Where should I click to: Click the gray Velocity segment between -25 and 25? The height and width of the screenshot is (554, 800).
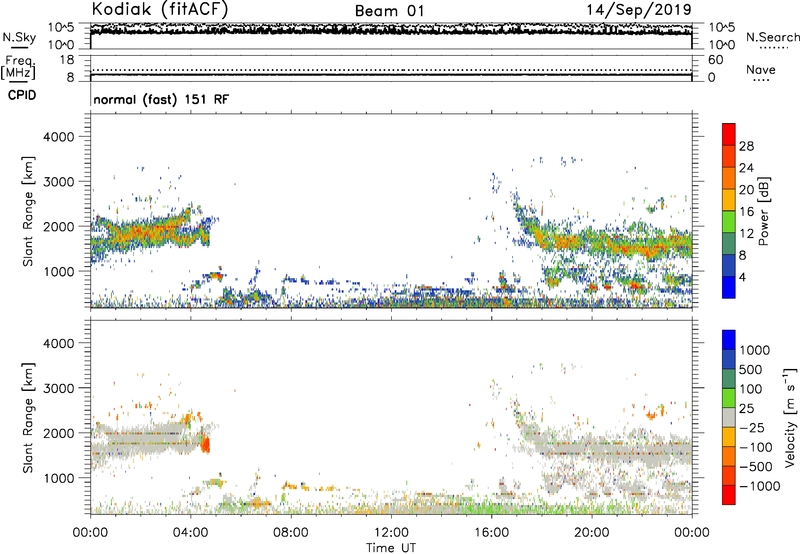(x=729, y=417)
